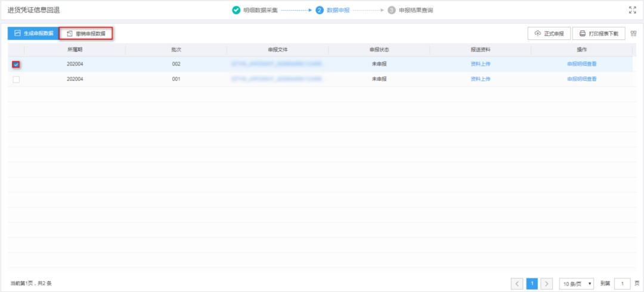Go to the next page arrow

tap(547, 284)
